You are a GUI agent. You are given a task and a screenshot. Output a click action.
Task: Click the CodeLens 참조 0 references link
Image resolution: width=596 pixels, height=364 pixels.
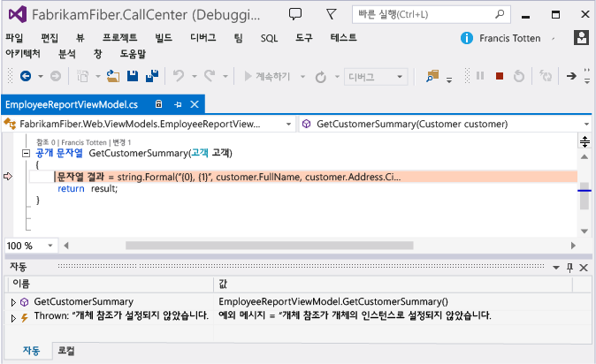(x=46, y=142)
